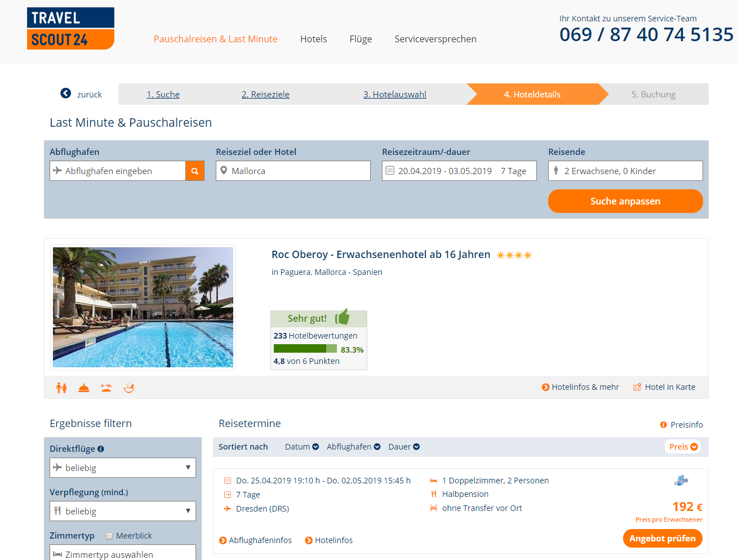Click the back arrow icon next to zurück
Screen dimensions: 738x560
coord(66,94)
